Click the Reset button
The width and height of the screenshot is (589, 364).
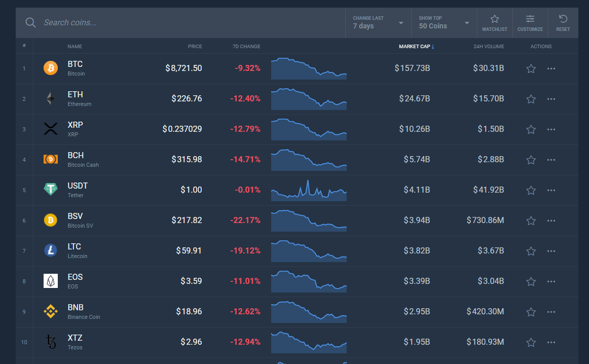563,22
